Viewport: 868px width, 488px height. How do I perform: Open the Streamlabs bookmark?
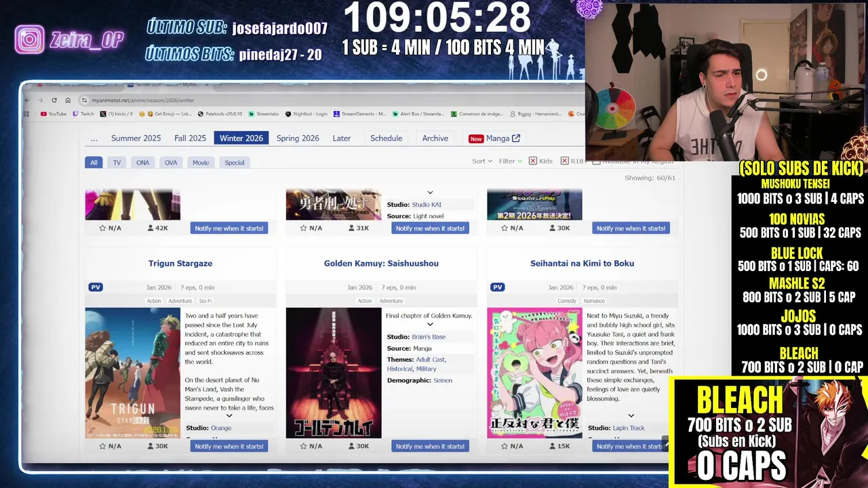coord(263,114)
